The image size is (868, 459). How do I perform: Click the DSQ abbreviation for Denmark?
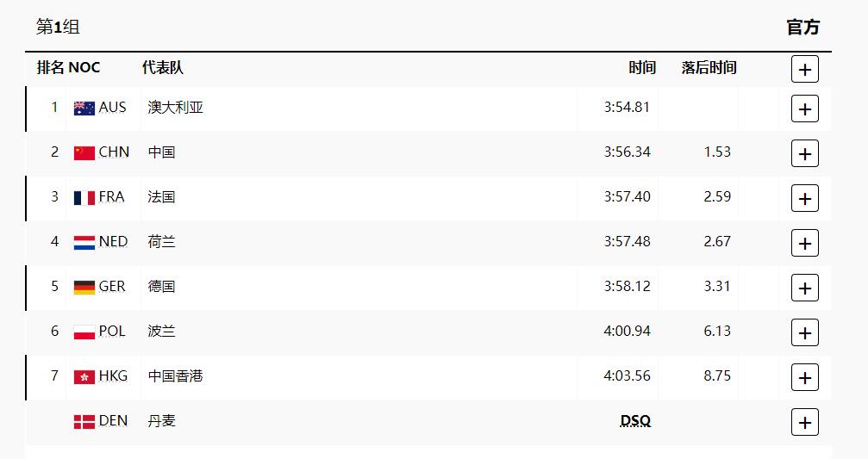coord(635,420)
